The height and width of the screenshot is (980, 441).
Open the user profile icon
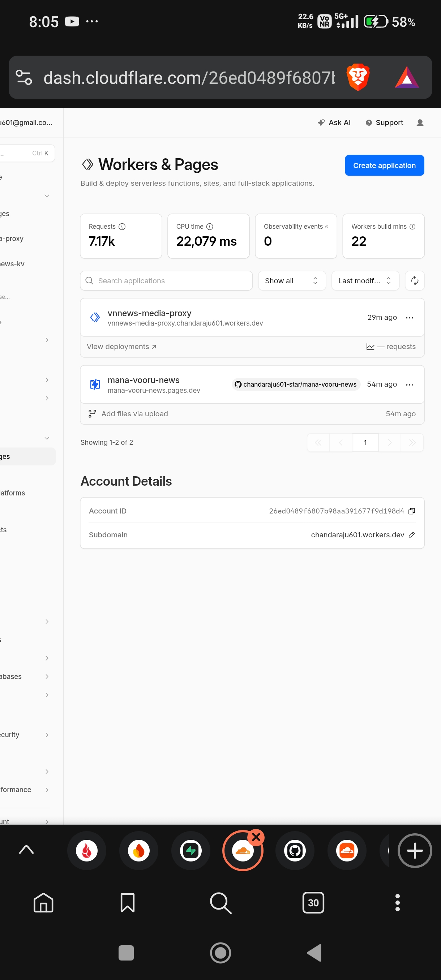420,122
